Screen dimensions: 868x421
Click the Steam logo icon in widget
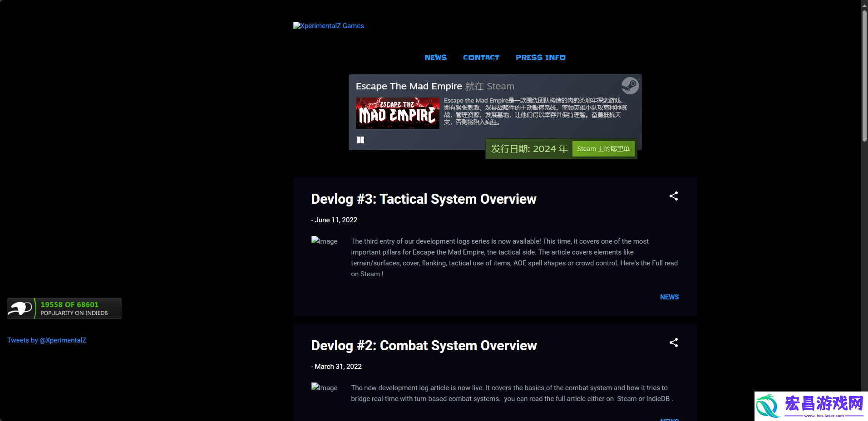[x=630, y=86]
